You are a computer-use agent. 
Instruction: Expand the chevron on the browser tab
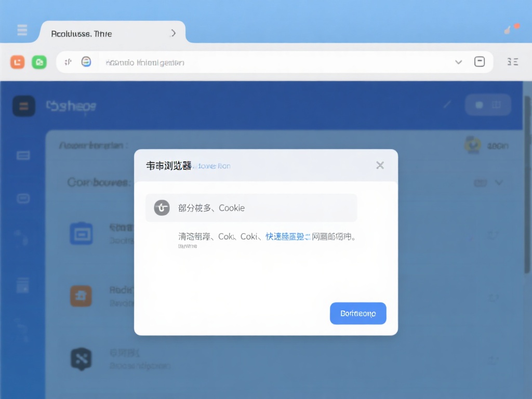click(x=174, y=32)
